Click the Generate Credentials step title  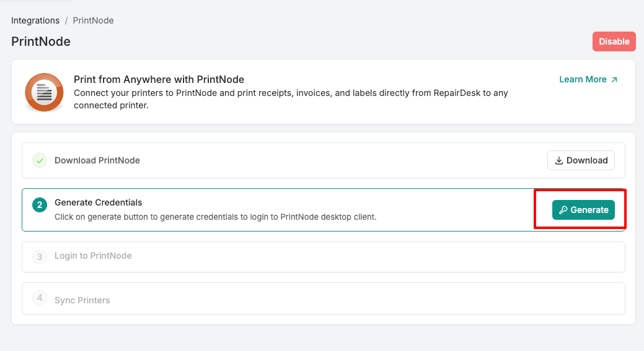[98, 202]
